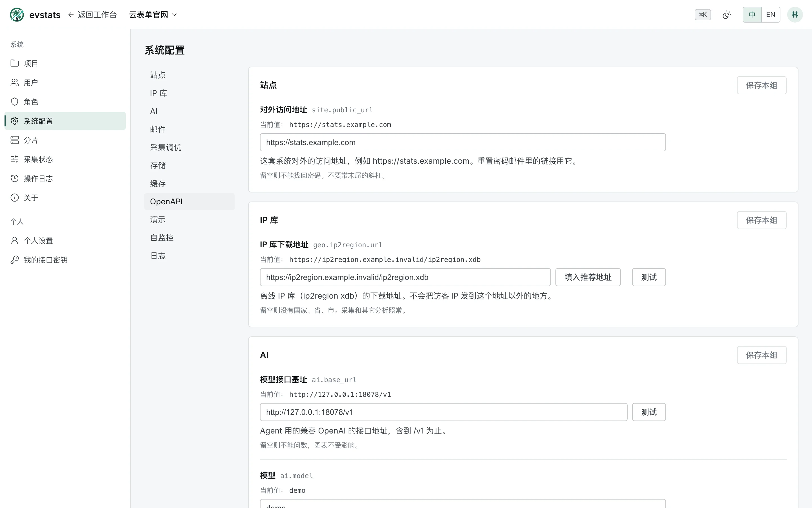Open 我的接口密钥 in the sidebar

[x=65, y=260]
